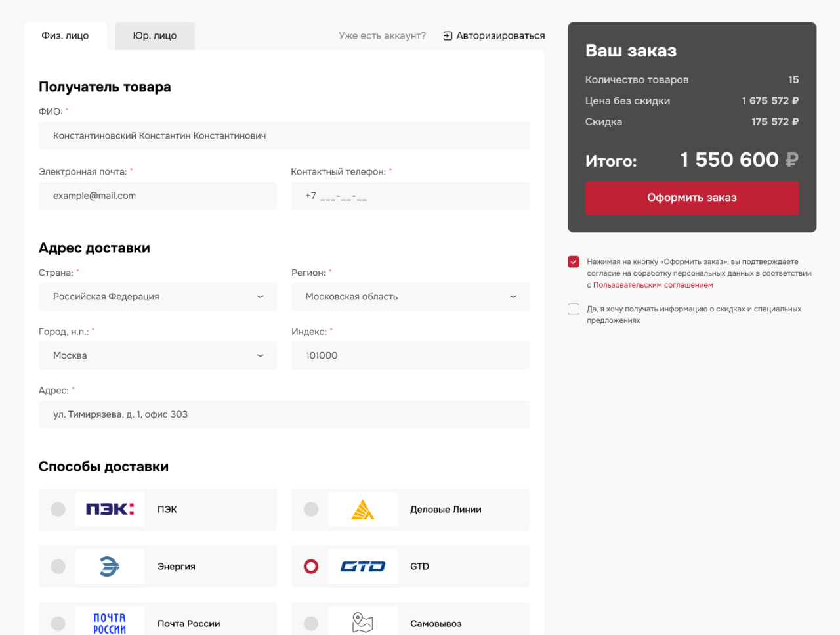
Task: Click the Электронная почта input field
Action: click(157, 196)
